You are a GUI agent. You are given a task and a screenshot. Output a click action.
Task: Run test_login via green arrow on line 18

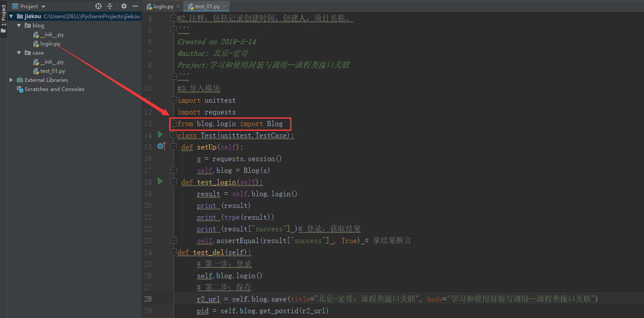pyautogui.click(x=160, y=181)
